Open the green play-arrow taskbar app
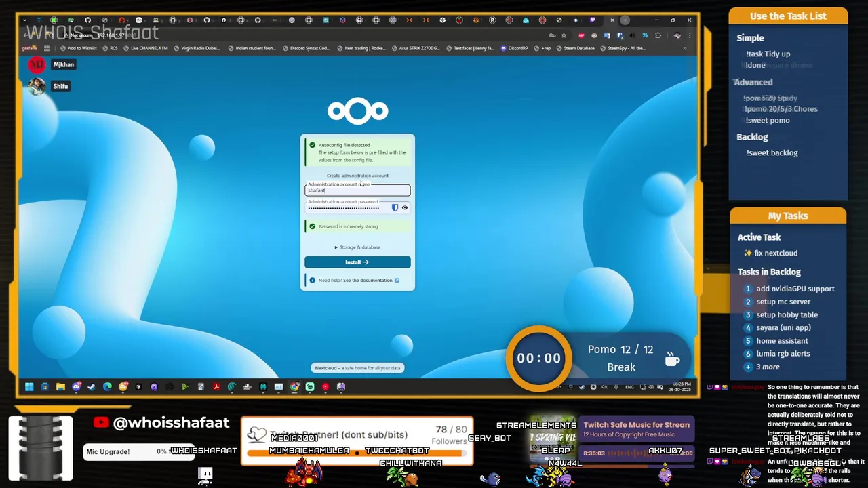 [x=185, y=387]
